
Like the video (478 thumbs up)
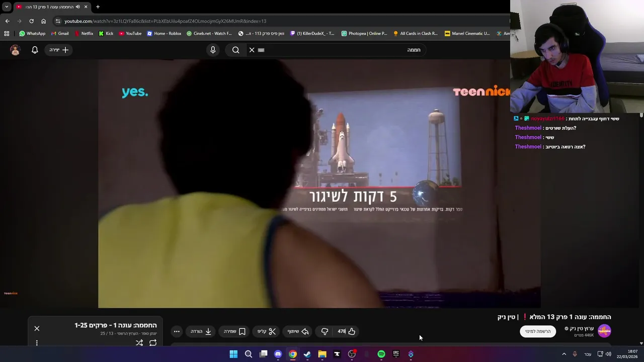(347, 331)
